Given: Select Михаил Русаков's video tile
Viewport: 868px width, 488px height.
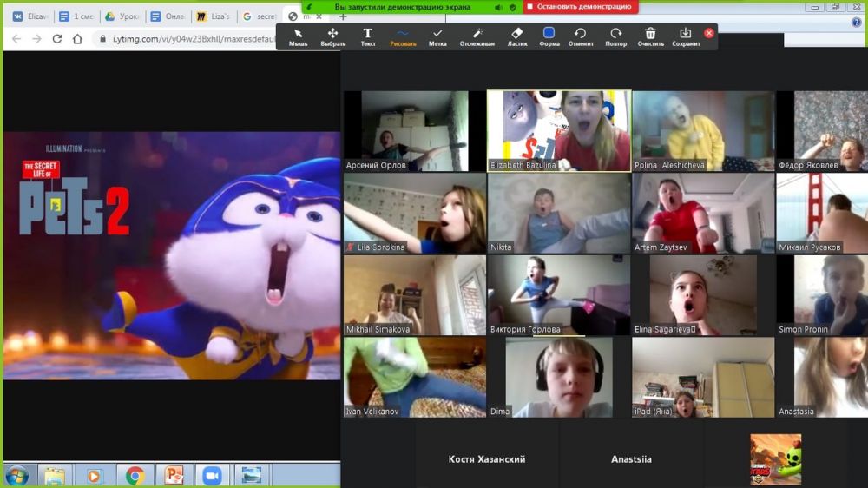Looking at the screenshot, I should (x=822, y=214).
